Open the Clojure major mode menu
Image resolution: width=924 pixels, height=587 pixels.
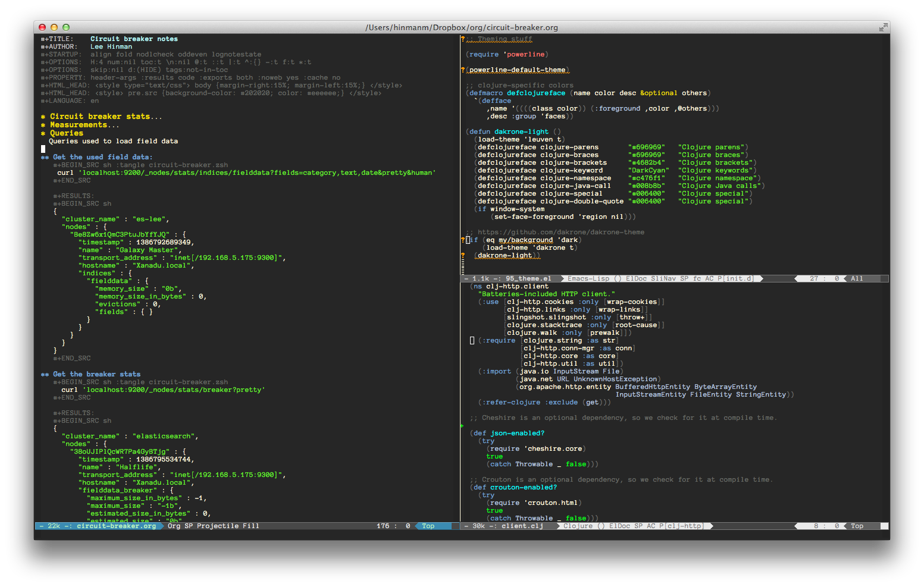(x=578, y=526)
